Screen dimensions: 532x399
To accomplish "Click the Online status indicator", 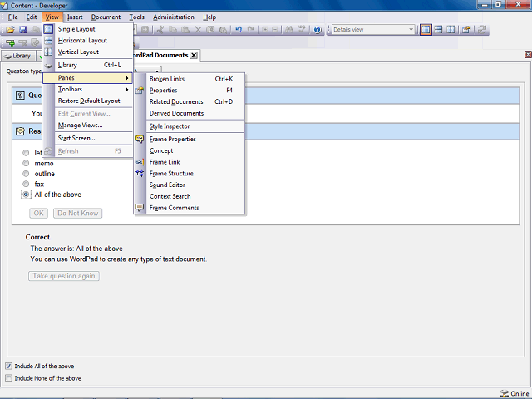I will 515,393.
